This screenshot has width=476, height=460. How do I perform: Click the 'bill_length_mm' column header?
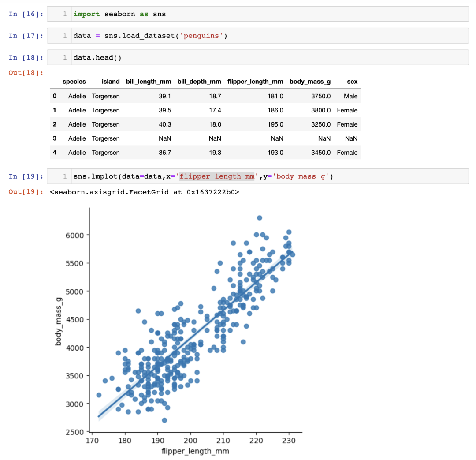pos(149,82)
